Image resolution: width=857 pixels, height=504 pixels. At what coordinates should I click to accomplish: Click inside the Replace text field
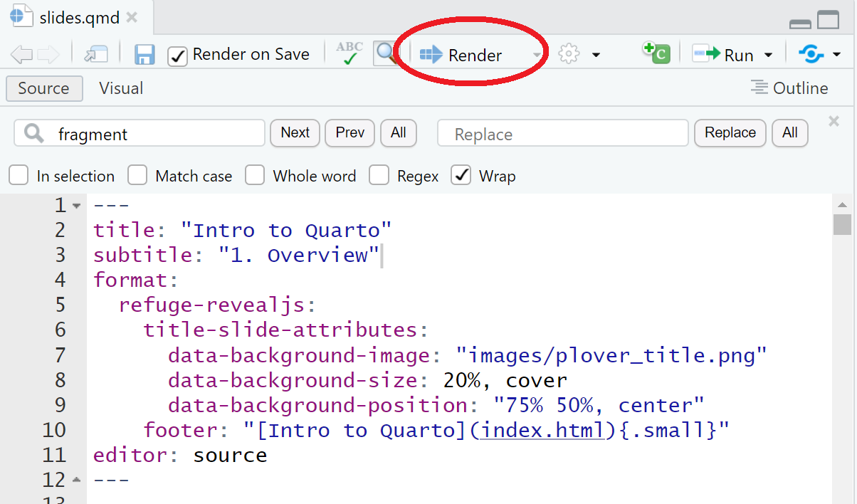562,133
